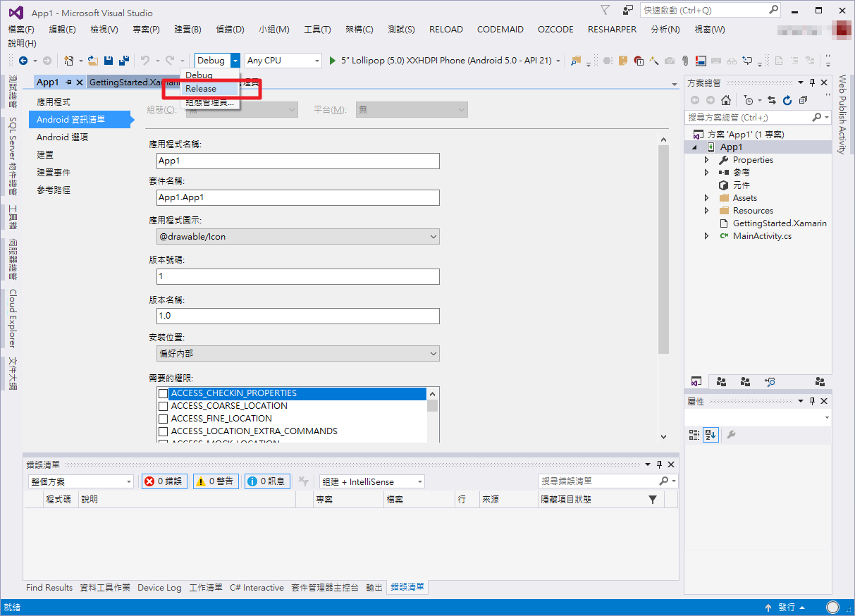Click the Save All icon
This screenshot has width=855, height=616.
coord(123,61)
